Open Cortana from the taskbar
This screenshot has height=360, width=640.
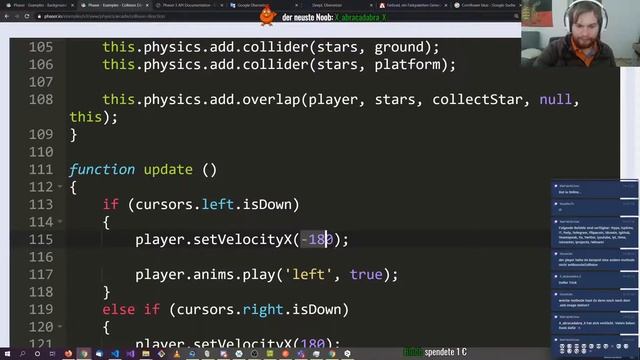(37, 353)
